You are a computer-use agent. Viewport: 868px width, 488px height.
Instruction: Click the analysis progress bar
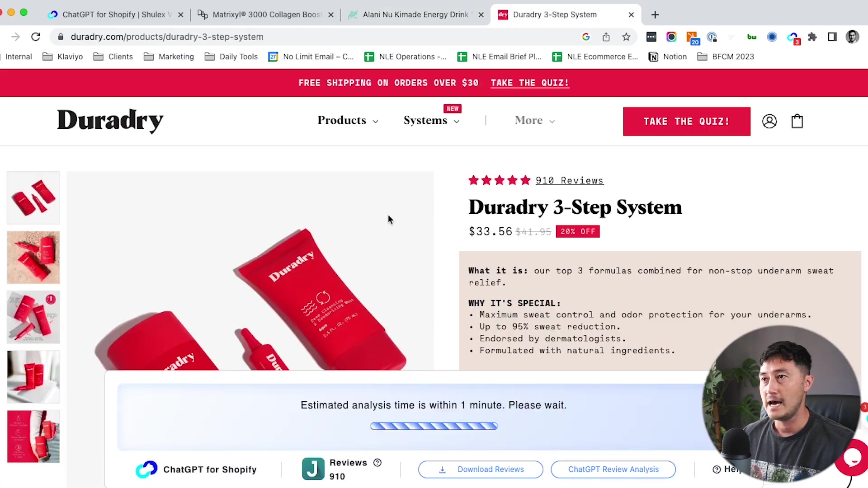434,426
